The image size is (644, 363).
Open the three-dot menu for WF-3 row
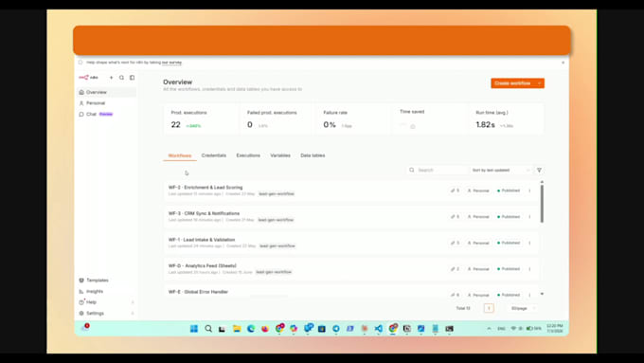coord(529,217)
